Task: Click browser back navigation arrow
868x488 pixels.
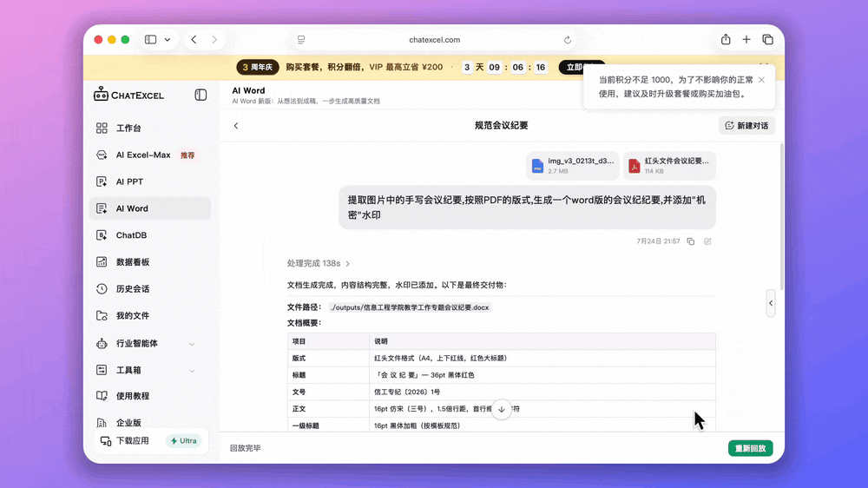Action: 194,39
